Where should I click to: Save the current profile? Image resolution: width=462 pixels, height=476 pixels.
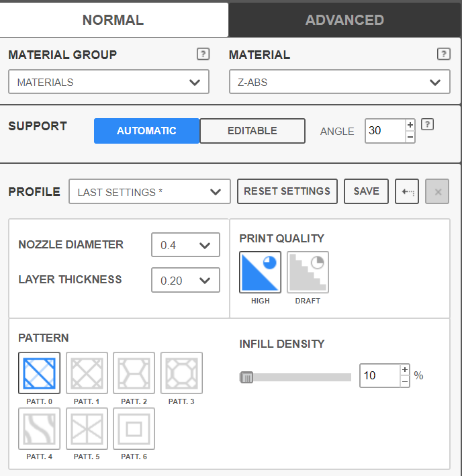(x=366, y=191)
